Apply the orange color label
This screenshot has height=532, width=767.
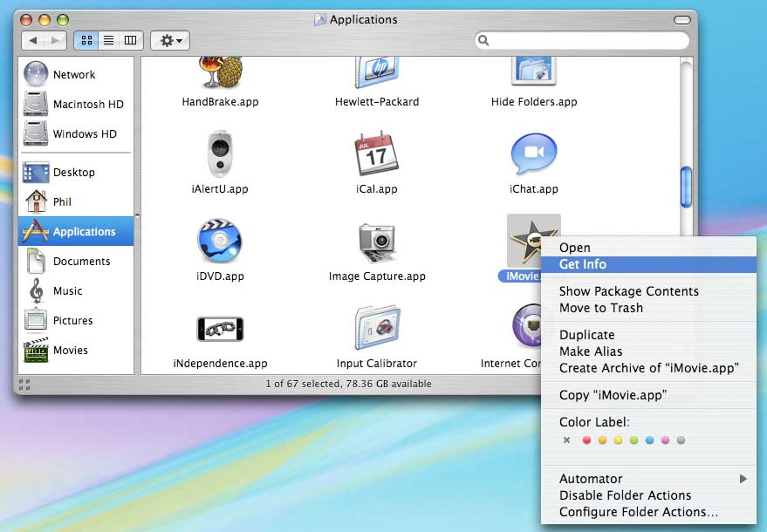602,440
